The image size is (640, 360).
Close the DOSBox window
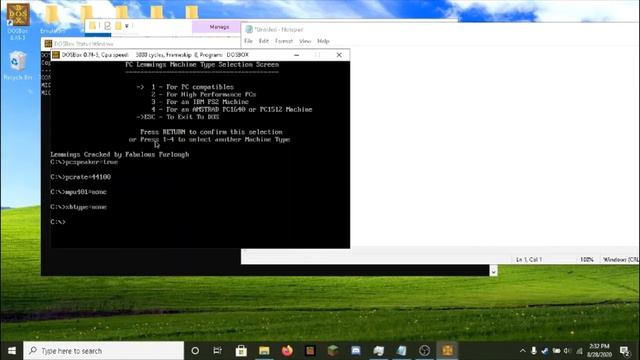point(339,55)
